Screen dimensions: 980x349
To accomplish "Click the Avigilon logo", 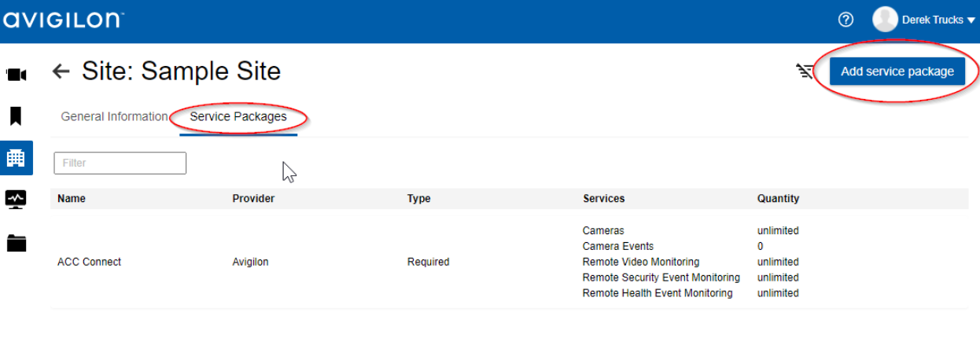I will [x=63, y=20].
